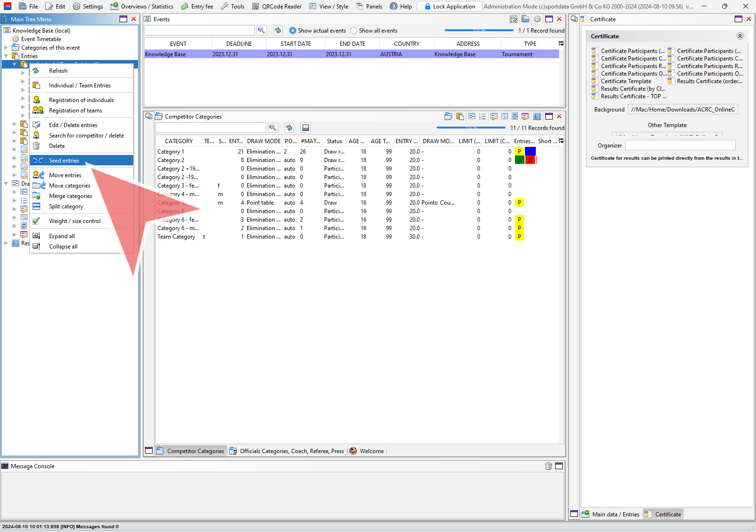Image resolution: width=756 pixels, height=532 pixels.
Task: Choose Edit / Delete entries menu item
Action: [x=81, y=125]
